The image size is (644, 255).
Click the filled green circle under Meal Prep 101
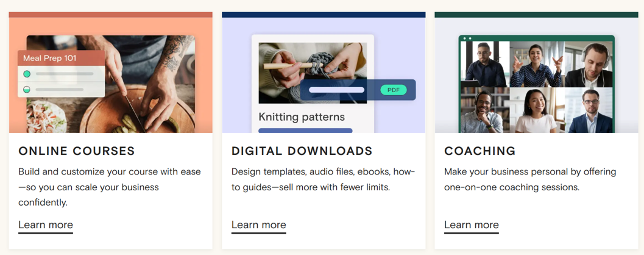click(x=27, y=74)
